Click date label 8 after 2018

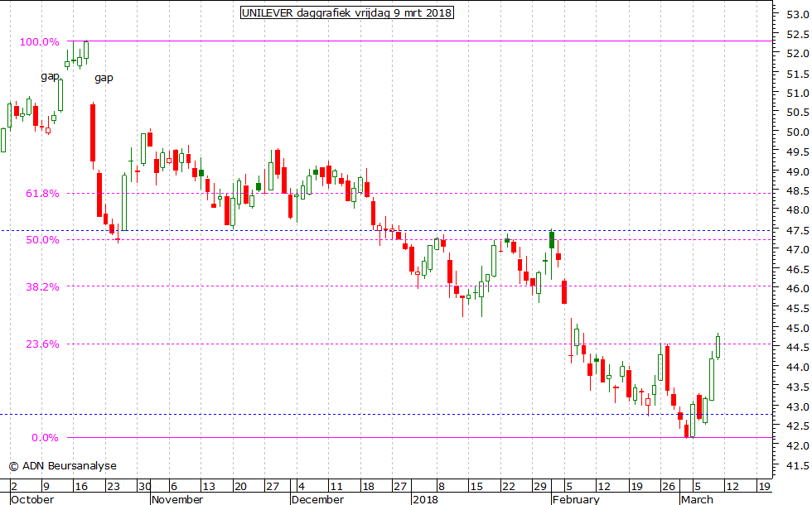pos(441,487)
